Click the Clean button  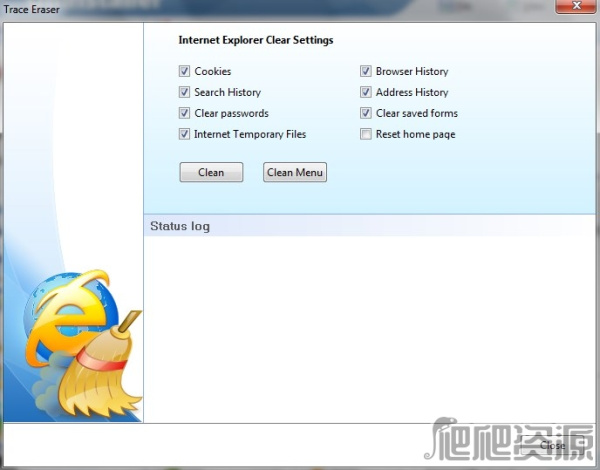point(211,172)
